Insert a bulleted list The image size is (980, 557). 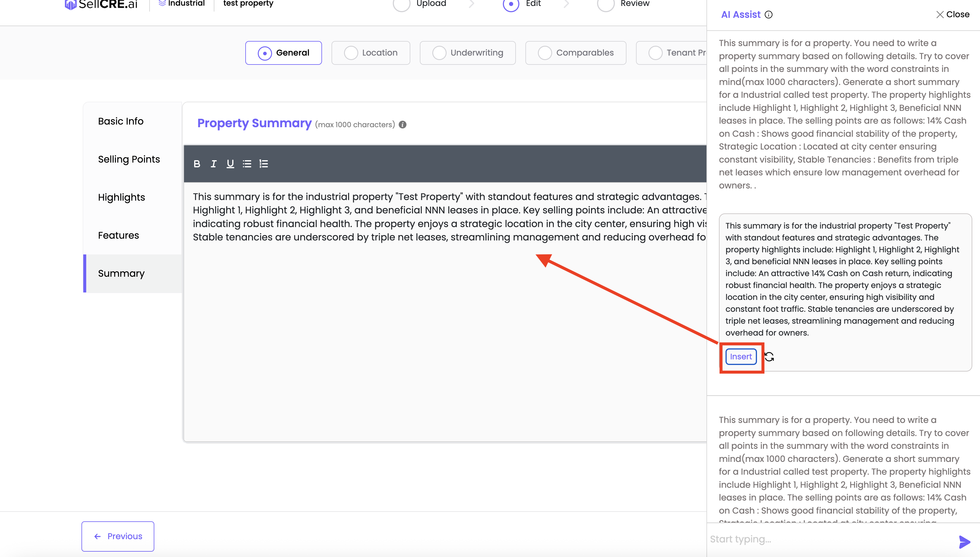(247, 164)
